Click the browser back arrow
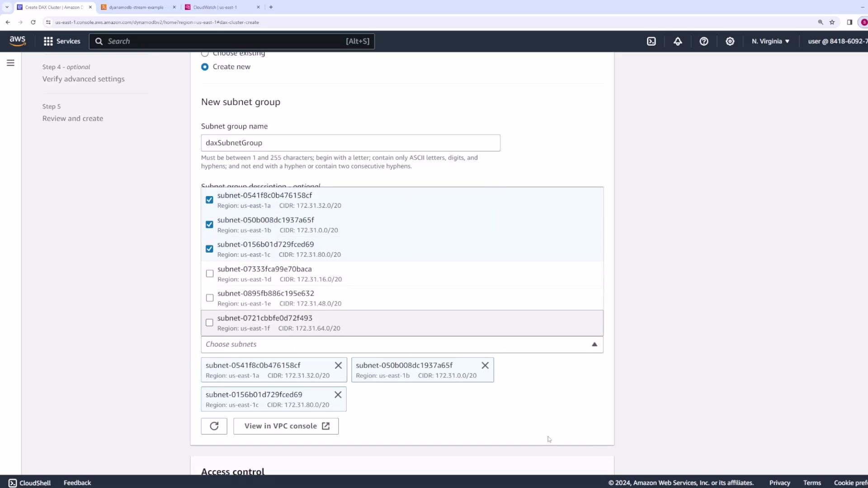This screenshot has width=868, height=488. [x=8, y=22]
